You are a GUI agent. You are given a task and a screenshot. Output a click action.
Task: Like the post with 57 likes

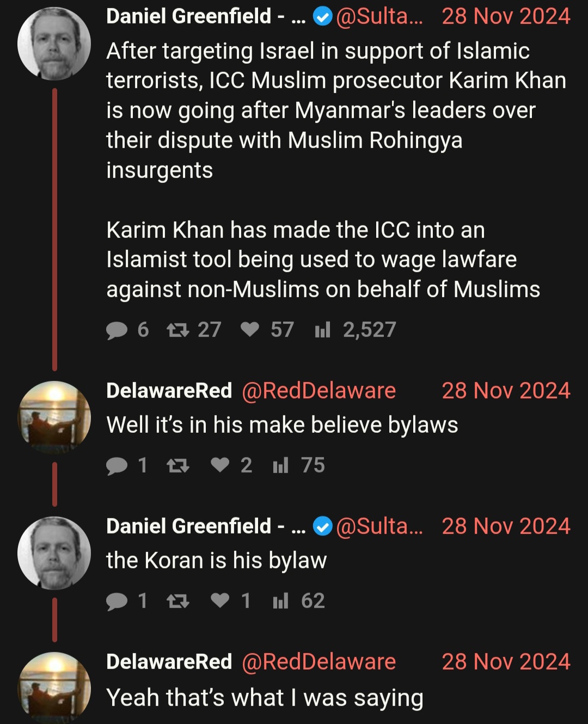267,330
